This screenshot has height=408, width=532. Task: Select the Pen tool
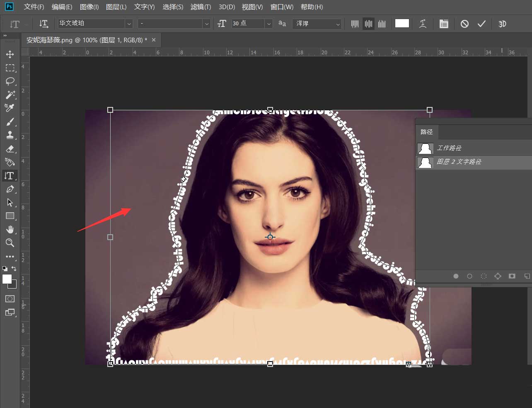pyautogui.click(x=10, y=189)
